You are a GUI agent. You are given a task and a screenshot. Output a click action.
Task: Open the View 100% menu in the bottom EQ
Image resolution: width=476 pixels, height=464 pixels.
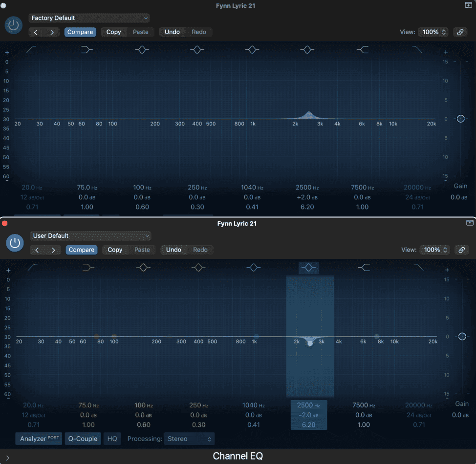pyautogui.click(x=435, y=250)
